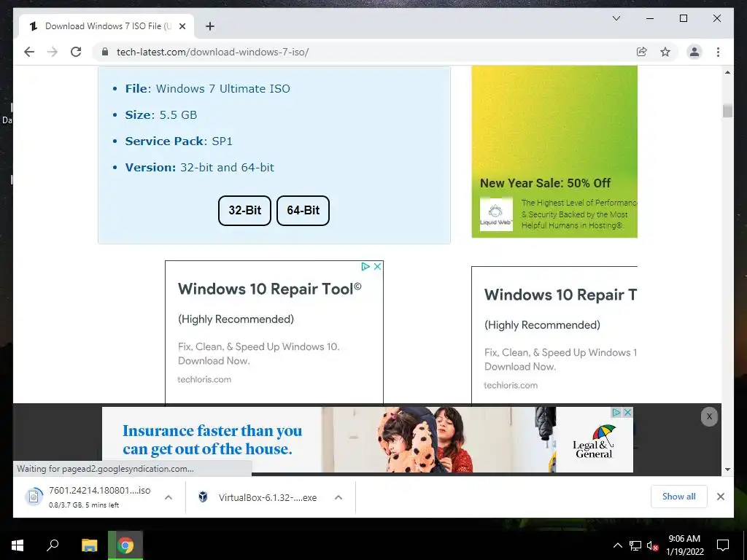This screenshot has width=747, height=560.
Task: Reload the current page
Action: tap(76, 52)
